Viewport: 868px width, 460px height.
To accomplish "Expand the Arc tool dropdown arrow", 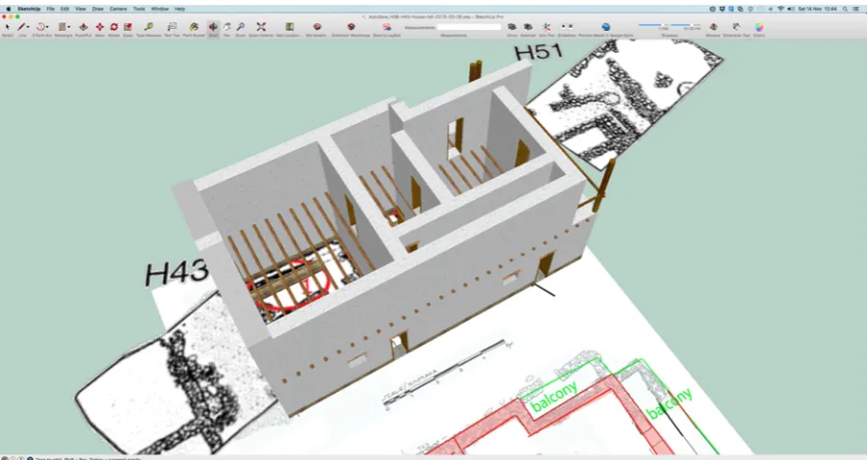I will point(47,27).
